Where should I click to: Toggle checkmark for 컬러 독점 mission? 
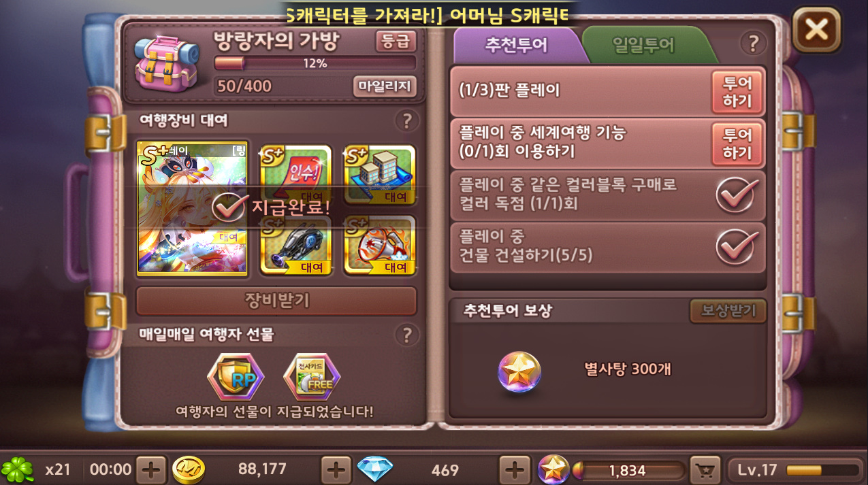(737, 195)
